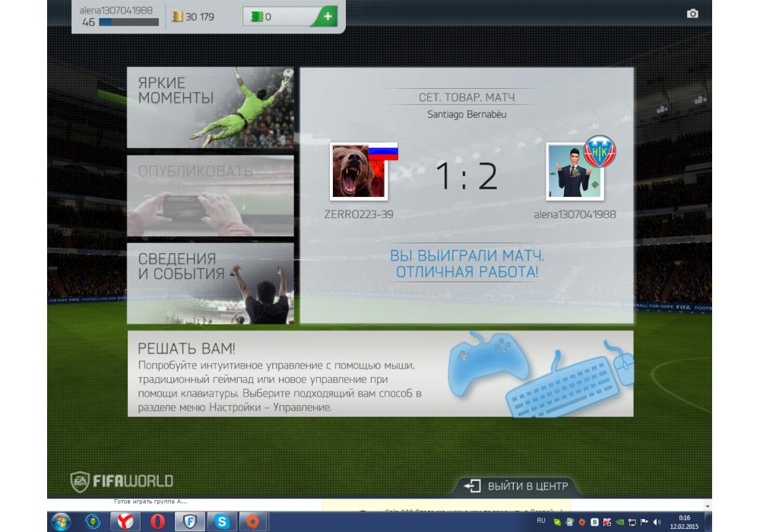Click the taskbar clock showing 0:16
The image size is (760, 532).
685,522
